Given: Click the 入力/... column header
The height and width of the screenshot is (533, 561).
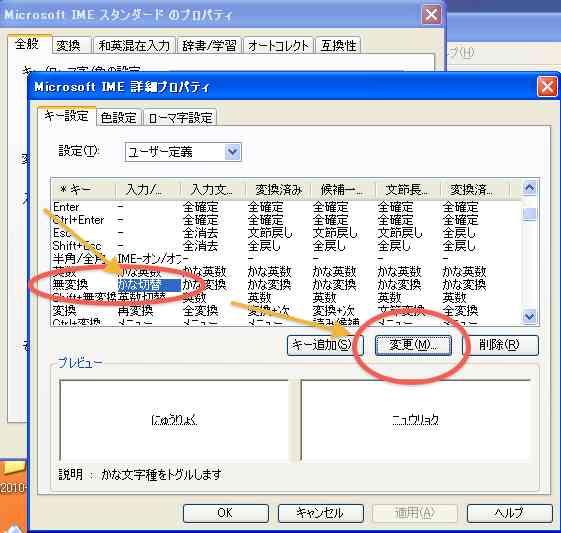Looking at the screenshot, I should pos(148,190).
